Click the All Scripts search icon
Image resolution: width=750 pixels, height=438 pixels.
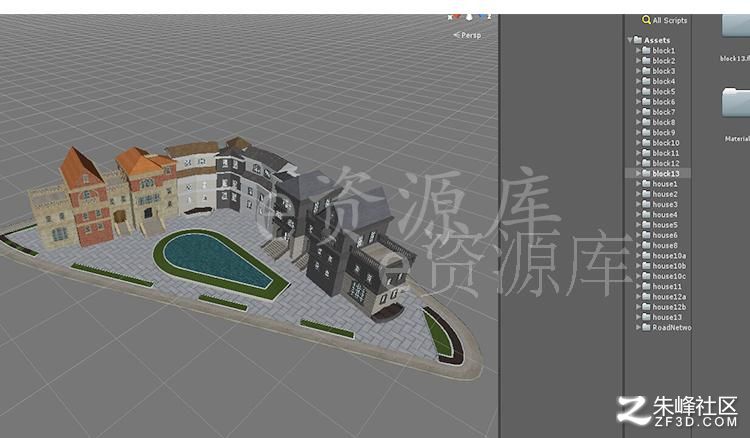pyautogui.click(x=646, y=20)
